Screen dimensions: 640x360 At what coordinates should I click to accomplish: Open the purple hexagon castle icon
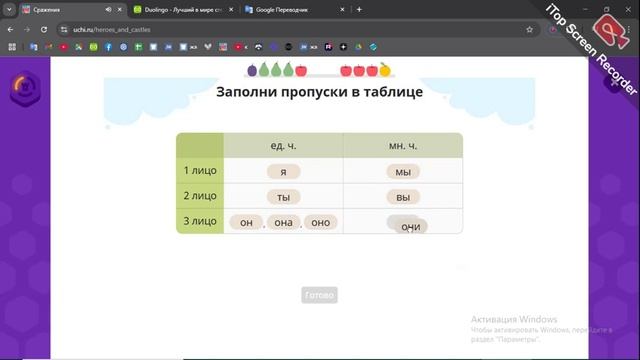[25, 89]
